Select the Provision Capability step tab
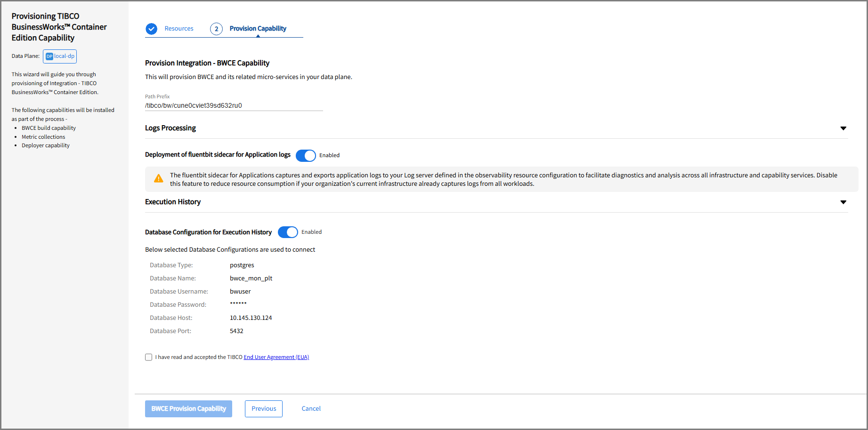 pyautogui.click(x=258, y=29)
